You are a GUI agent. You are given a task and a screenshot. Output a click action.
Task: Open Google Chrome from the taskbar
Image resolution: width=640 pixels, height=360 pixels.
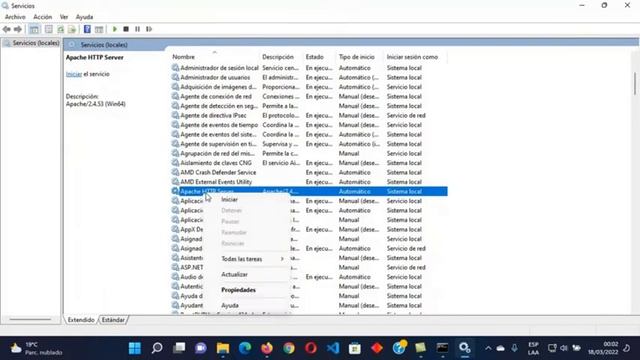pyautogui.click(x=289, y=348)
